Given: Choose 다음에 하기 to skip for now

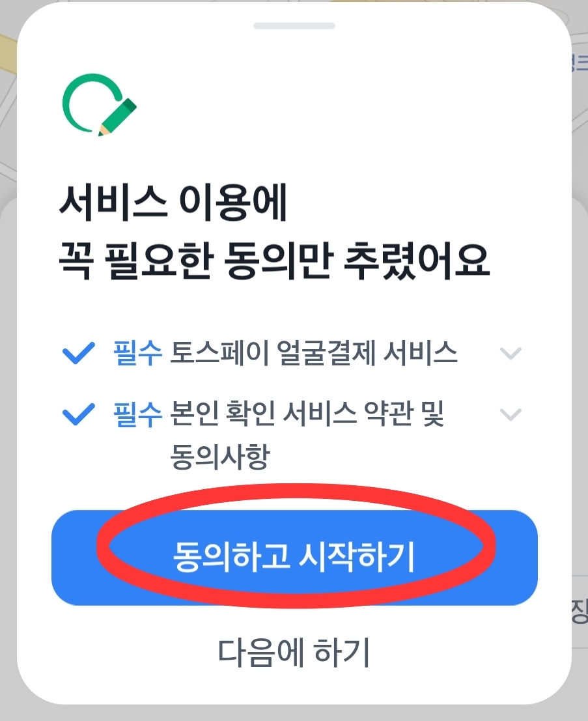Looking at the screenshot, I should tap(294, 652).
